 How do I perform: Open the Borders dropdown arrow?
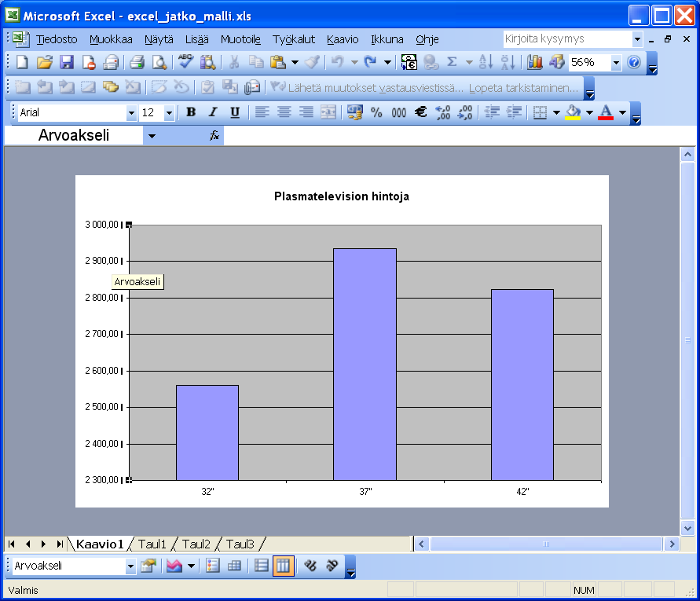point(556,112)
